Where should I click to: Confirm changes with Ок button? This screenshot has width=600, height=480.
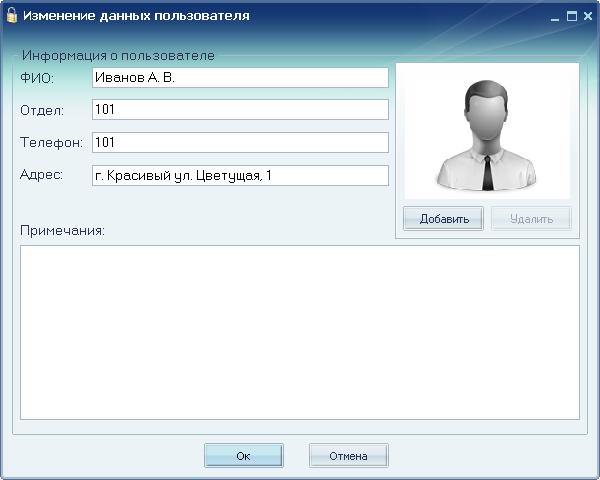coord(244,456)
